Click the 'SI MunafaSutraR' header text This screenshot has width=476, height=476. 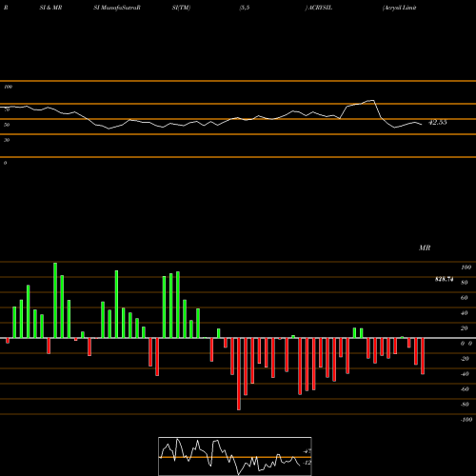pos(117,8)
